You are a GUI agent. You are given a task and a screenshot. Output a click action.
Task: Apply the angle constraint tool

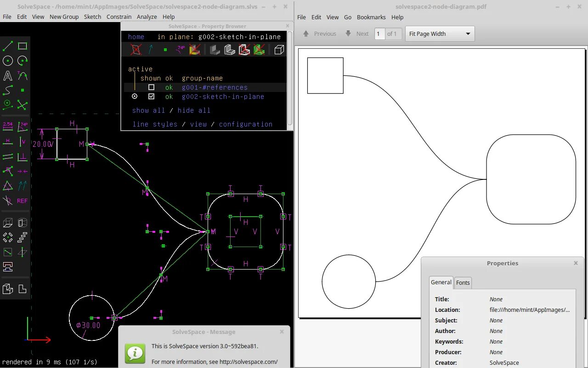click(23, 126)
